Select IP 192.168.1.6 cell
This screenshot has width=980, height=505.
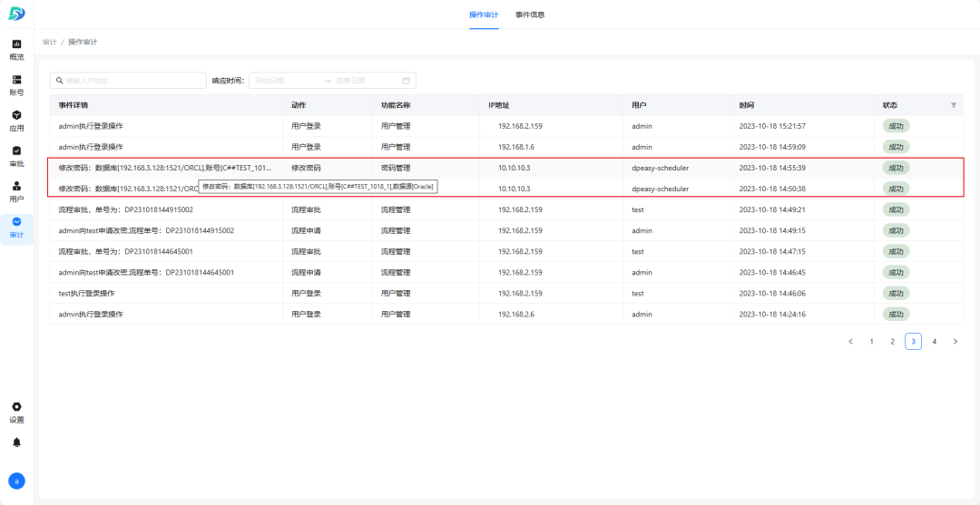click(x=518, y=147)
